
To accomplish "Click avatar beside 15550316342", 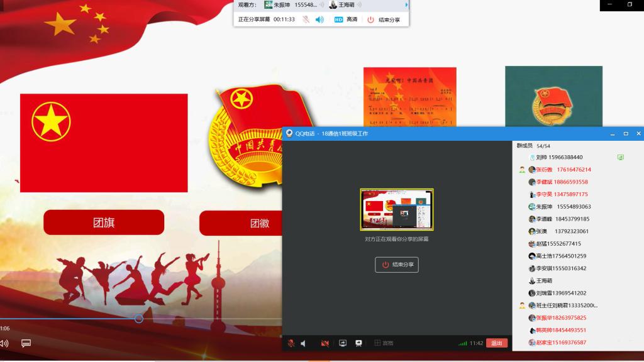I will 532,268.
